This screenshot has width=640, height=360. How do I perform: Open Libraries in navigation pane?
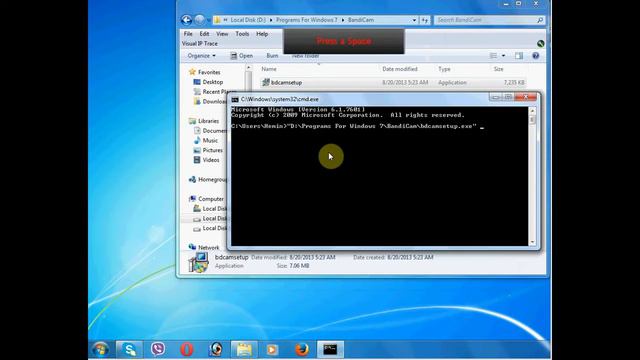tap(208, 121)
